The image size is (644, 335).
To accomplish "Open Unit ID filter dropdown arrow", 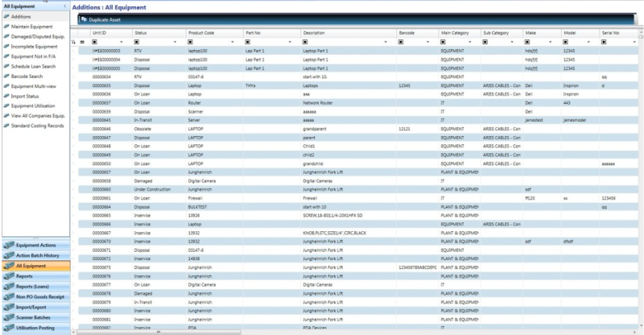I will pos(122,42).
